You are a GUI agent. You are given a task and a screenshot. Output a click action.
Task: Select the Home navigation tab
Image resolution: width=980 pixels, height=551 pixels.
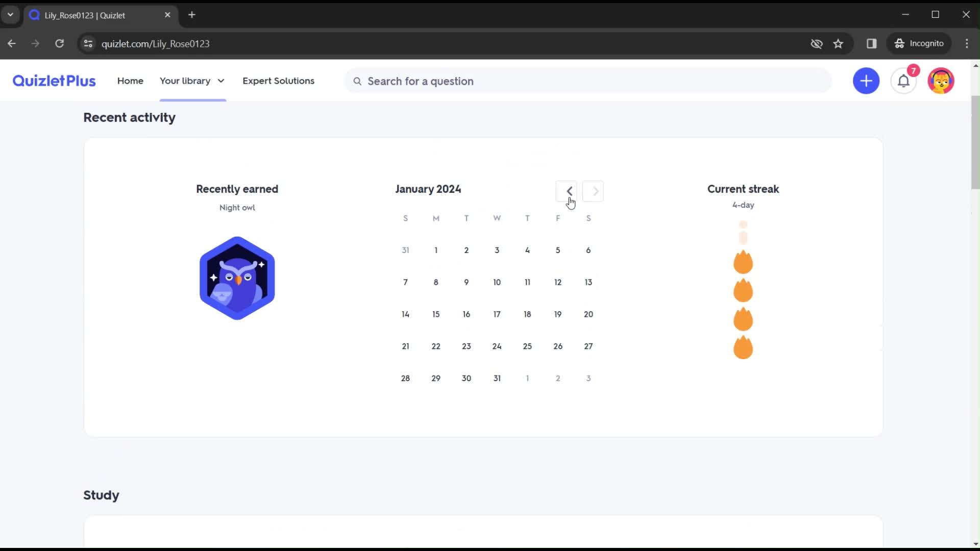130,81
